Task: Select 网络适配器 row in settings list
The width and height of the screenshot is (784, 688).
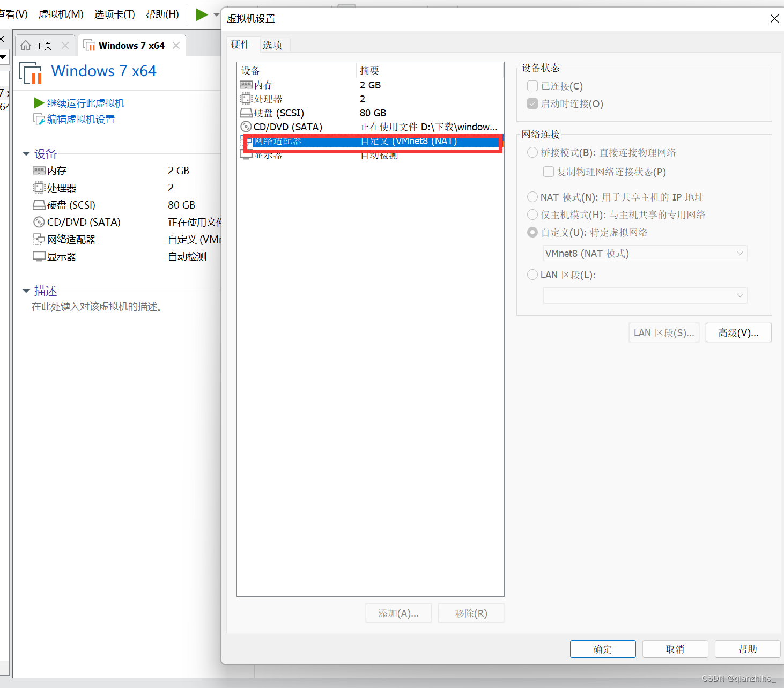Action: 370,141
